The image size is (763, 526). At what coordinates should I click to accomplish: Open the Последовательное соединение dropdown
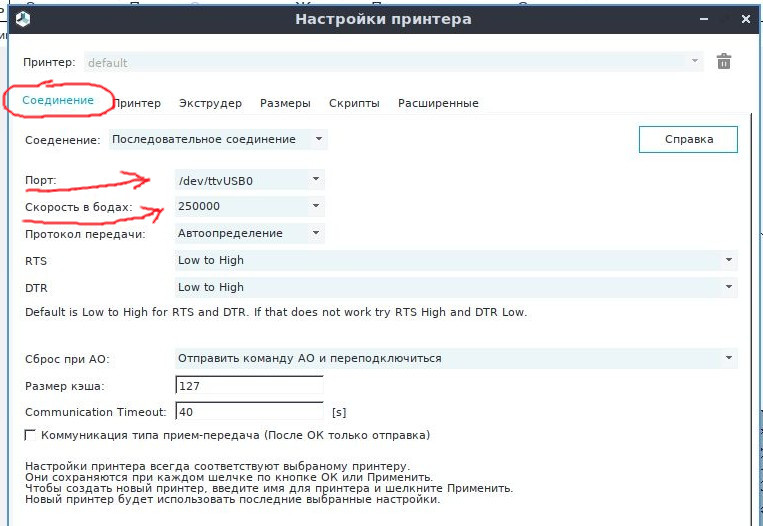[x=218, y=140]
